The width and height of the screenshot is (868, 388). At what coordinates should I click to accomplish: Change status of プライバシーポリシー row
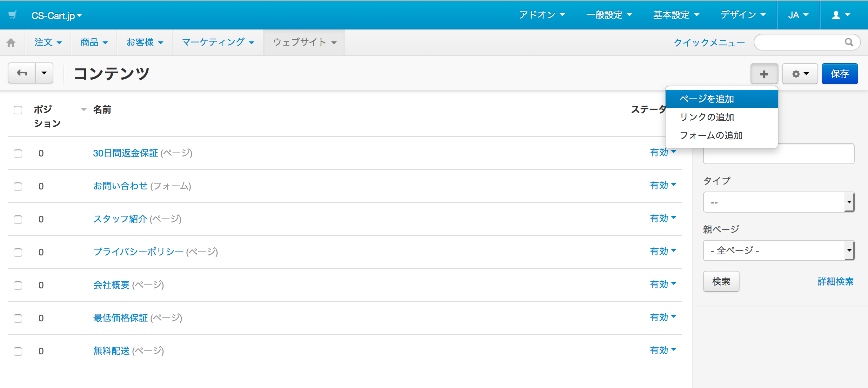click(663, 251)
